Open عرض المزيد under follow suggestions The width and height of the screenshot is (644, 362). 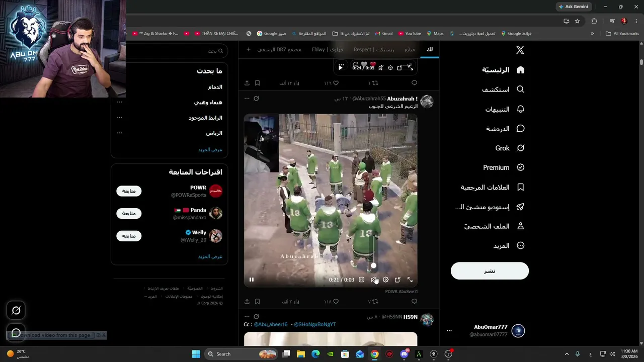click(x=210, y=256)
